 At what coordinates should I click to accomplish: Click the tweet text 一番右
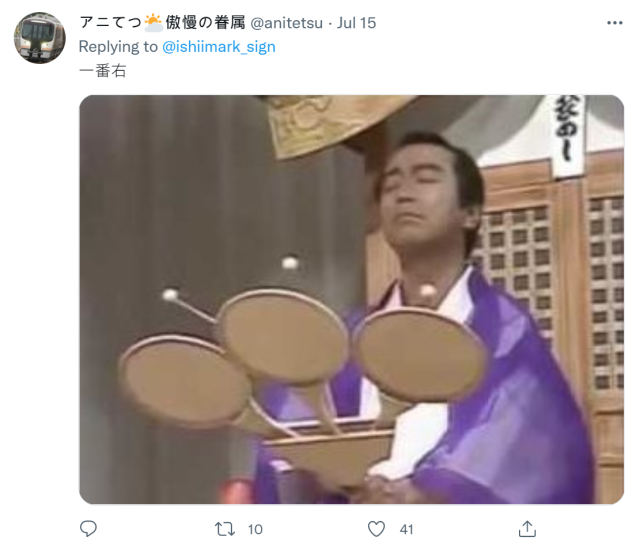pos(102,71)
